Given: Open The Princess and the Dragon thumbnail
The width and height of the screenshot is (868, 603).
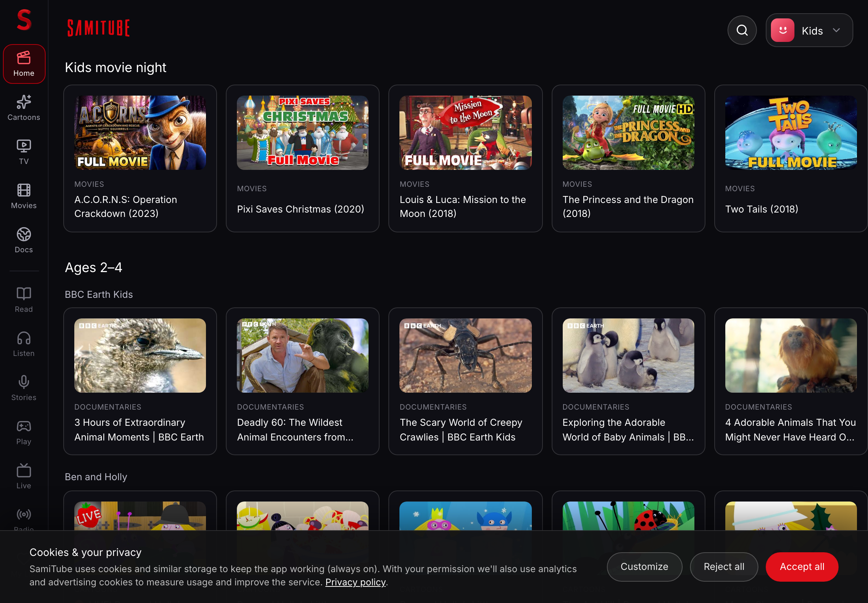Looking at the screenshot, I should pos(628,133).
